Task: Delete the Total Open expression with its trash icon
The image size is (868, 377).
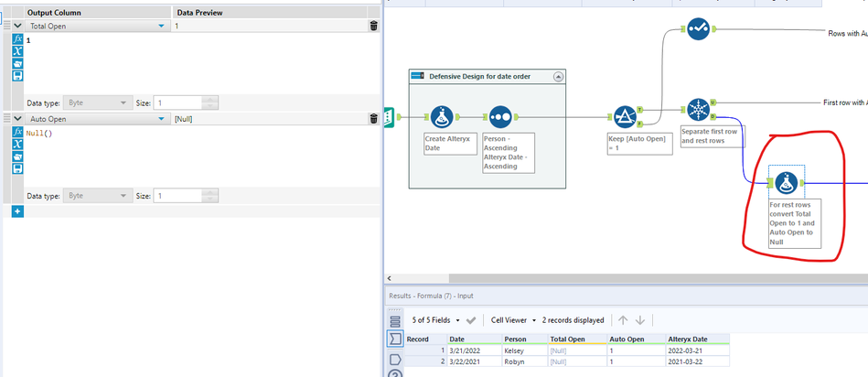Action: pyautogui.click(x=374, y=26)
